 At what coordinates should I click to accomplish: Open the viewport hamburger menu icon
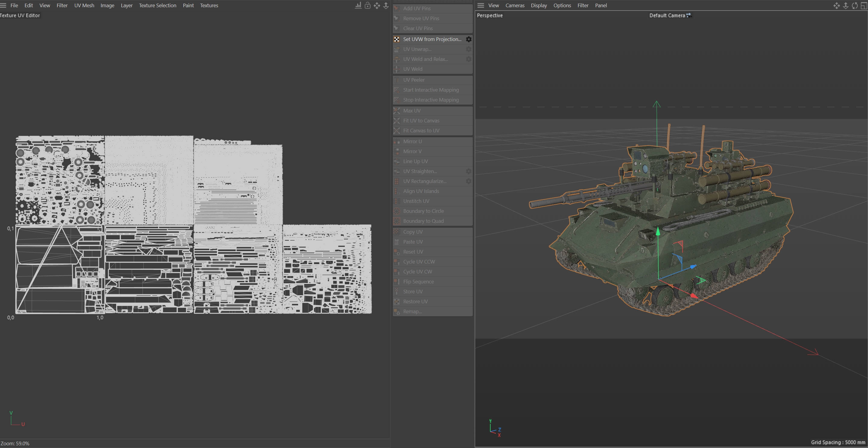481,5
